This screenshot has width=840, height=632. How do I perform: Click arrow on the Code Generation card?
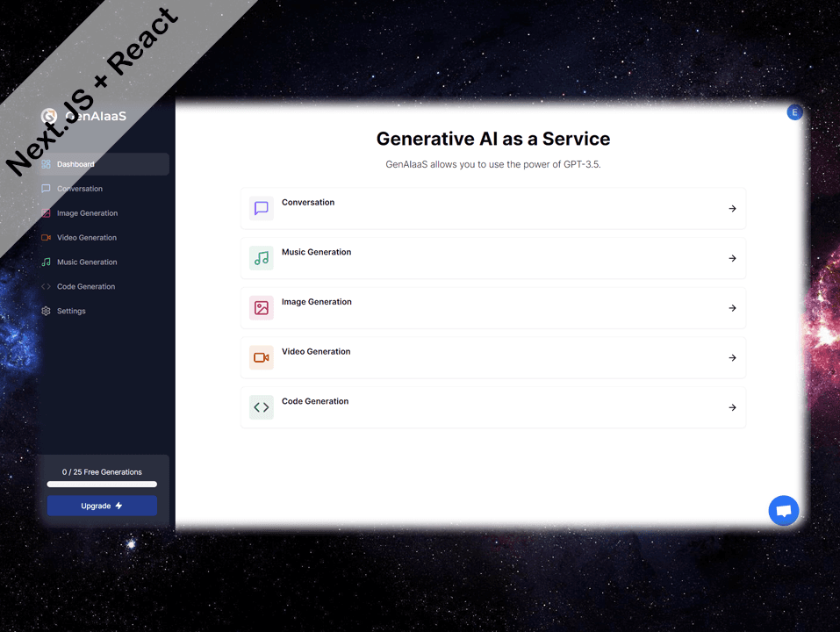click(732, 407)
